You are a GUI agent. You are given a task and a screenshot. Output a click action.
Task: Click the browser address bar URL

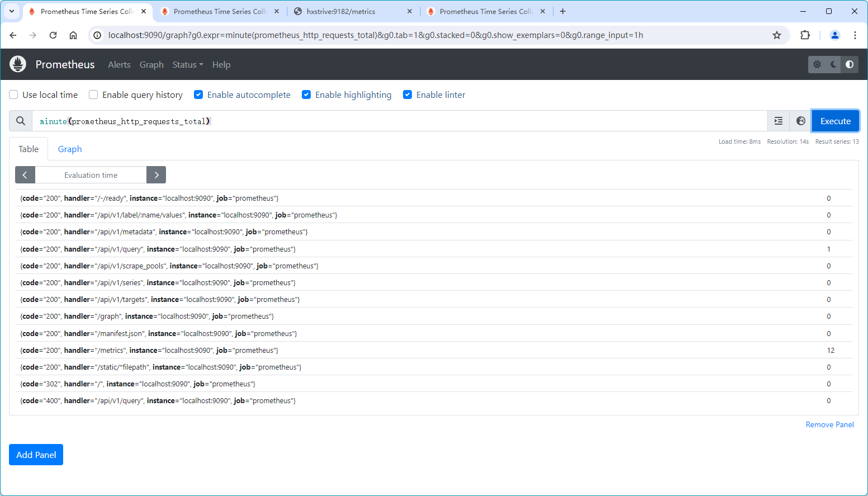pyautogui.click(x=376, y=35)
